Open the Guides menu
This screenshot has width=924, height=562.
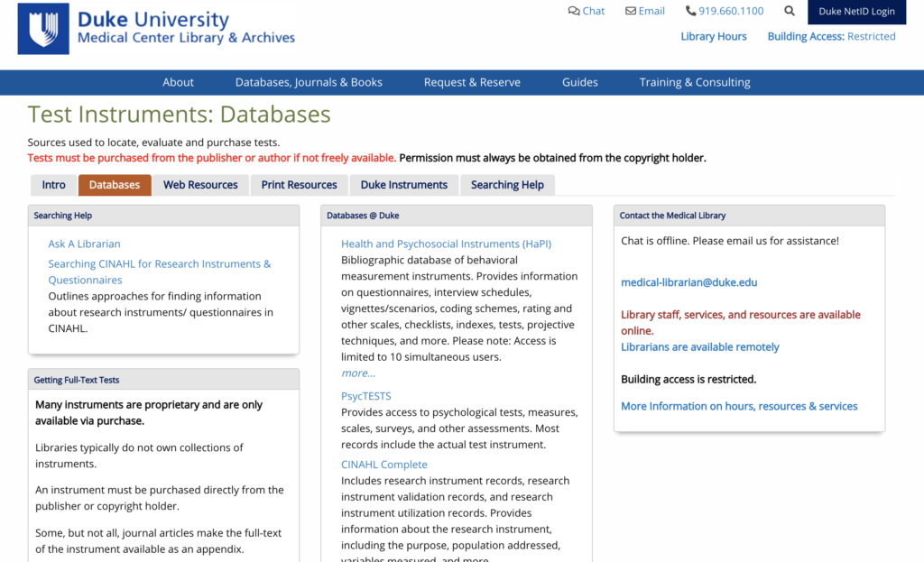click(580, 82)
